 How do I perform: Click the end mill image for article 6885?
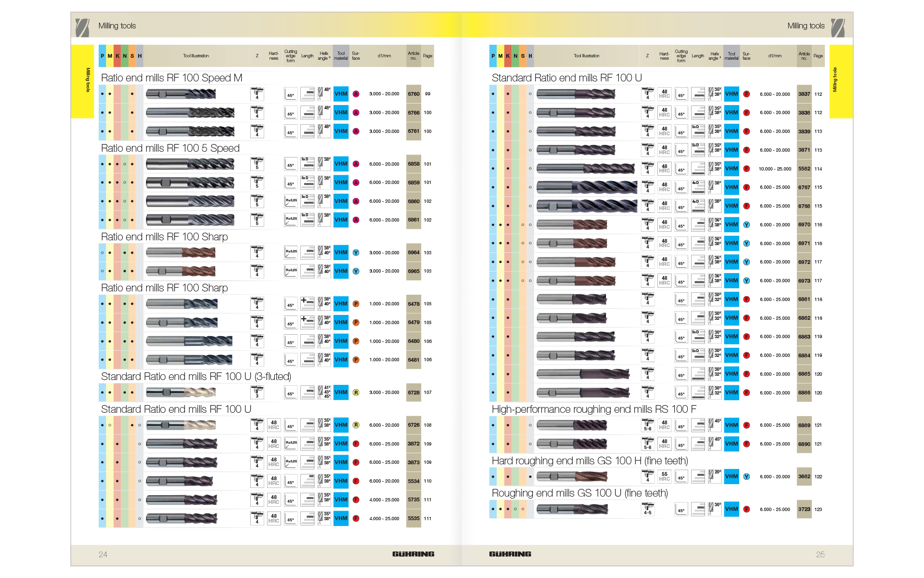point(583,374)
